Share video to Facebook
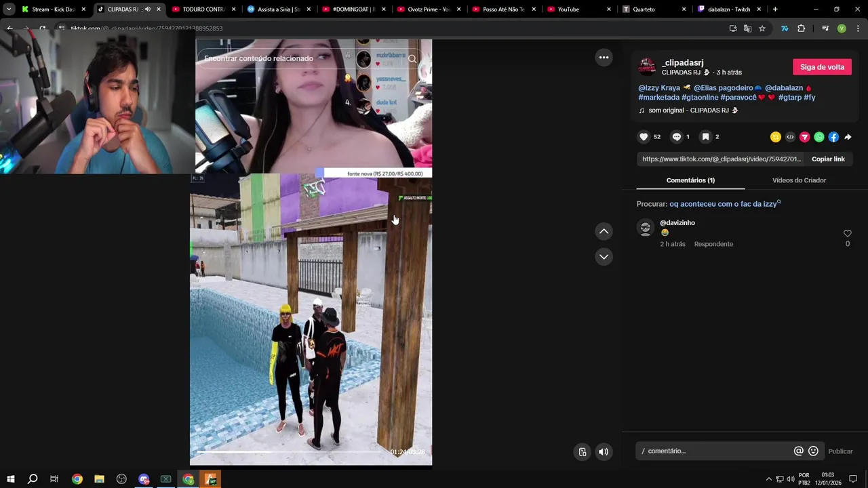 pos(833,137)
